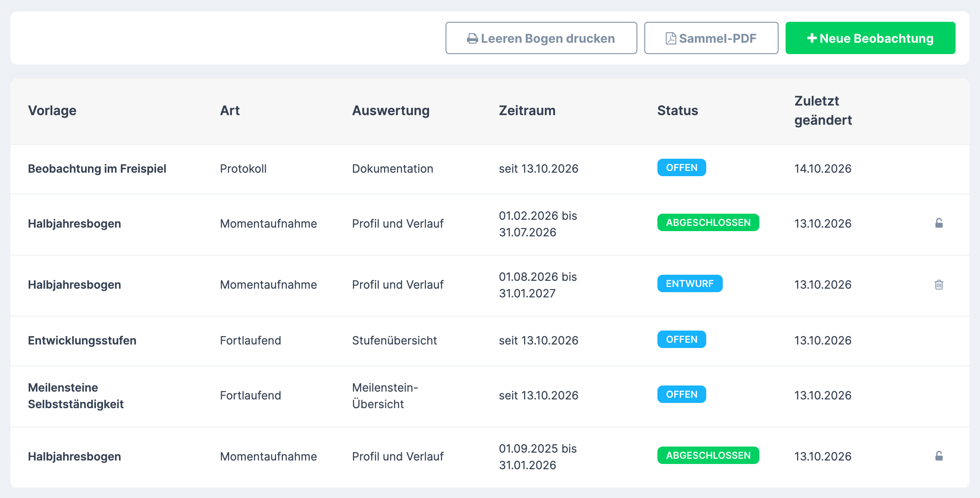The image size is (980, 498).
Task: Click ABGESCHLOSSEN badge for period 01.02.2026
Action: tap(708, 222)
